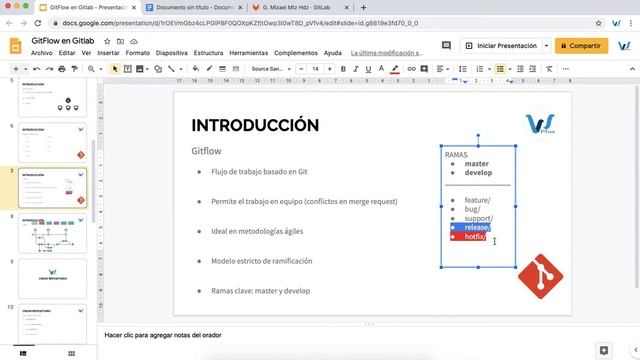Open more toolbar options (three dots)
Screen dimensions: 640x360
(x=565, y=69)
